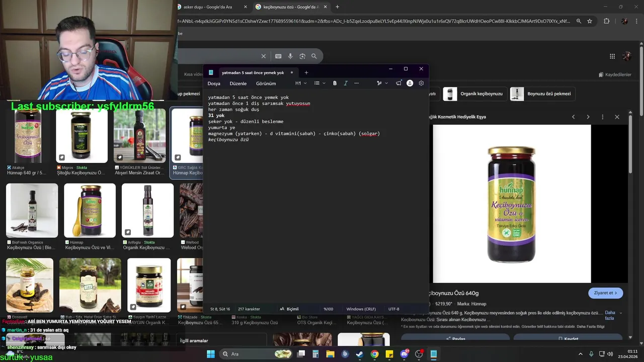Go to previous image in preview panel
The height and width of the screenshot is (362, 644).
573,117
